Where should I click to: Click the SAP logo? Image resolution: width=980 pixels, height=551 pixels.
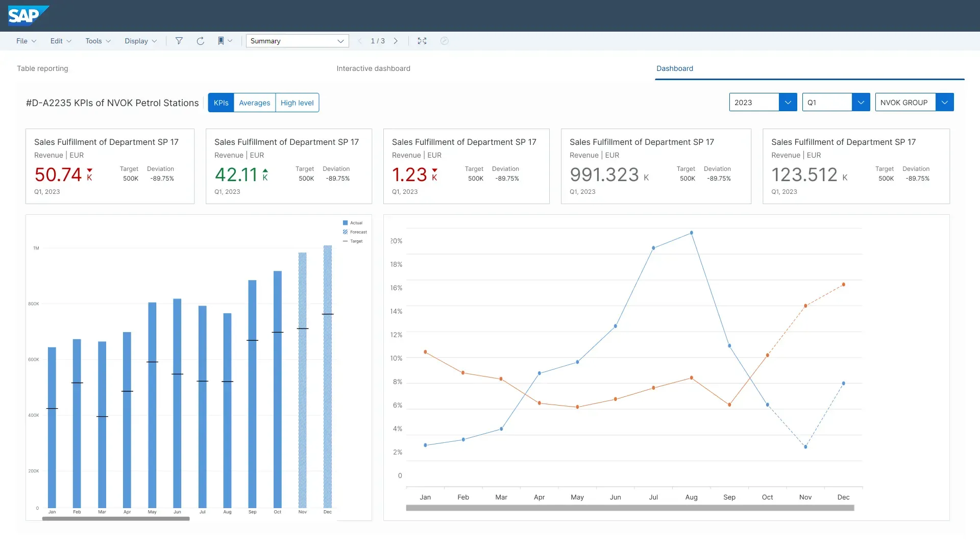click(28, 15)
